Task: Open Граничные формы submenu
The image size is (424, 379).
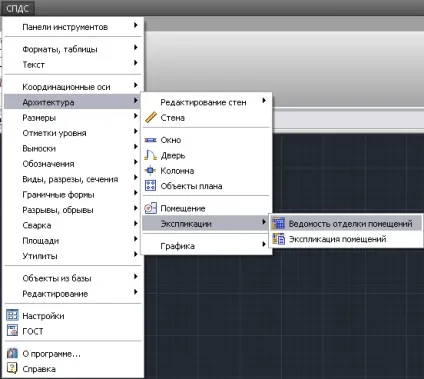Action: (x=73, y=194)
